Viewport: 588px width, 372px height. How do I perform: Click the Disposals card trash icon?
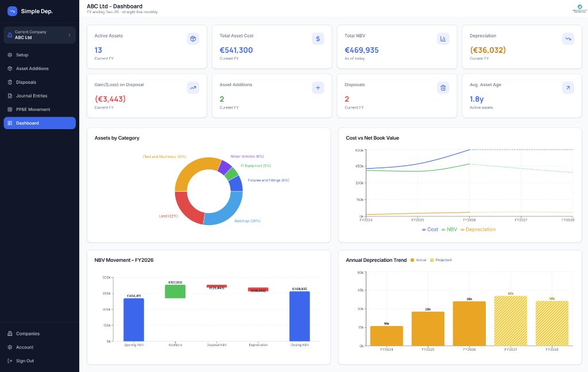click(x=443, y=88)
